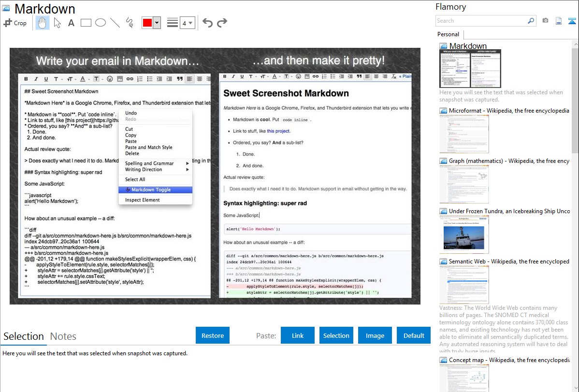The image size is (579, 392).
Task: Open the Semantic Web snapshot thumbnail
Action: [x=464, y=285]
